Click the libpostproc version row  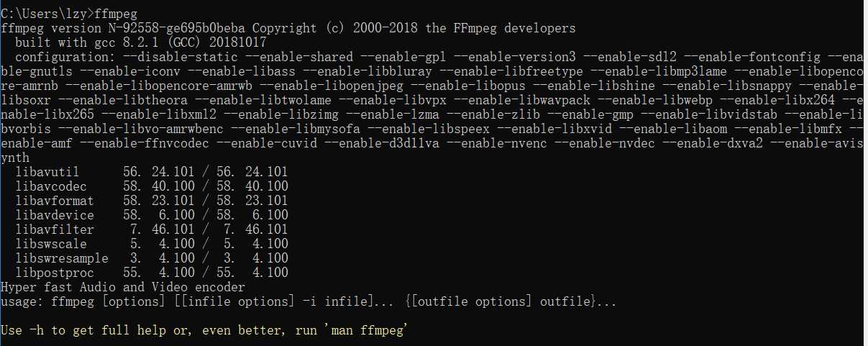pyautogui.click(x=152, y=272)
